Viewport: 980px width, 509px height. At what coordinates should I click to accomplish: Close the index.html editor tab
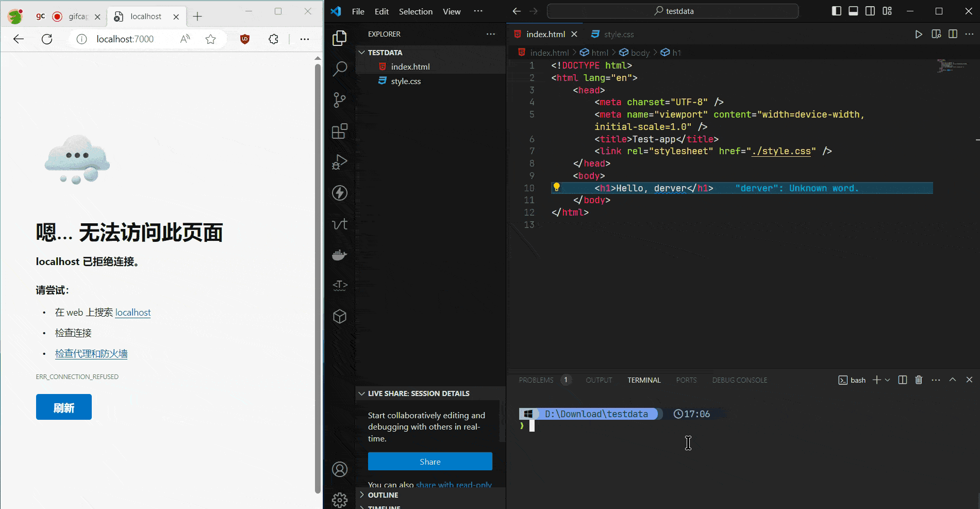coord(574,34)
